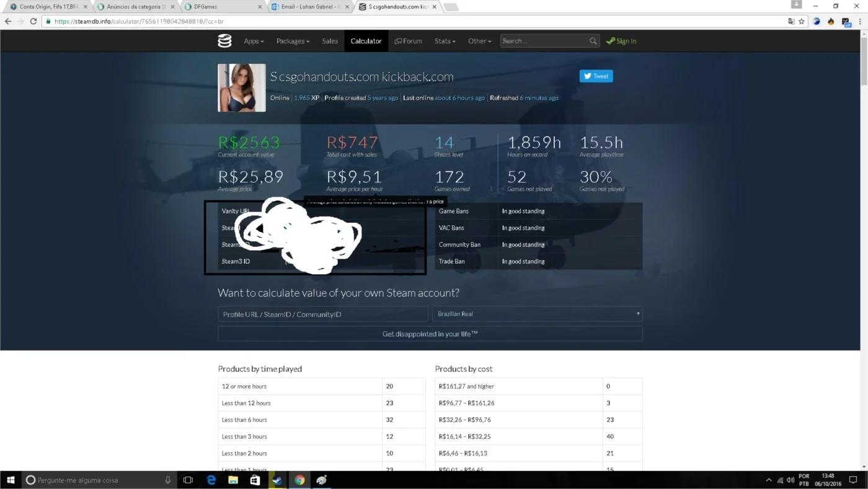Screen dimensions: 868x489
Task: Open Microsoft Edge from the taskbar
Action: [211, 480]
